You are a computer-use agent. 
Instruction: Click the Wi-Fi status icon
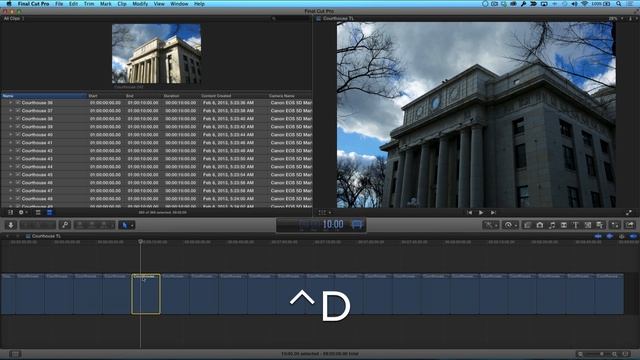[584, 4]
